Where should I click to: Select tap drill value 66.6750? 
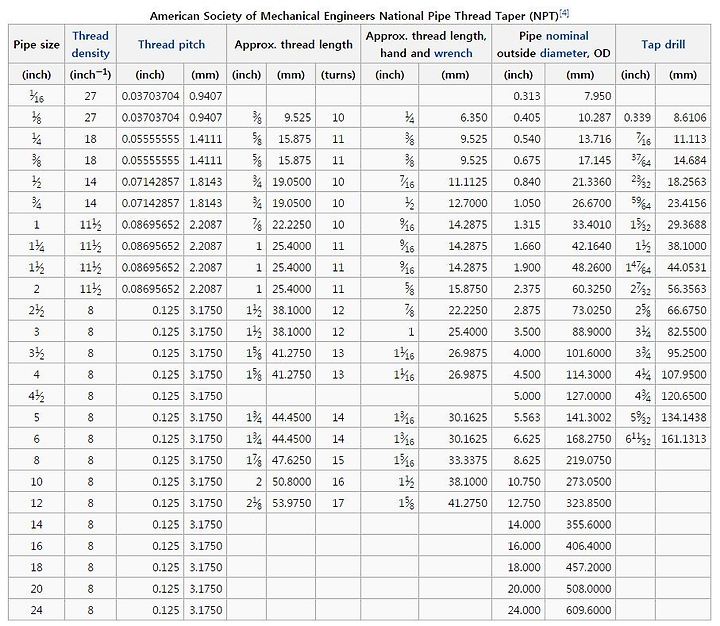click(x=686, y=310)
